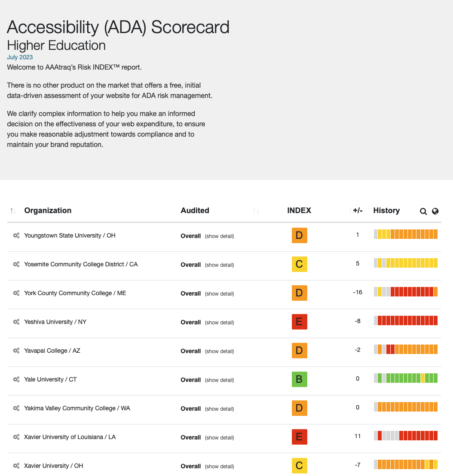The width and height of the screenshot is (453, 476).
Task: Expand detail for Yale University's audit
Action: [219, 380]
